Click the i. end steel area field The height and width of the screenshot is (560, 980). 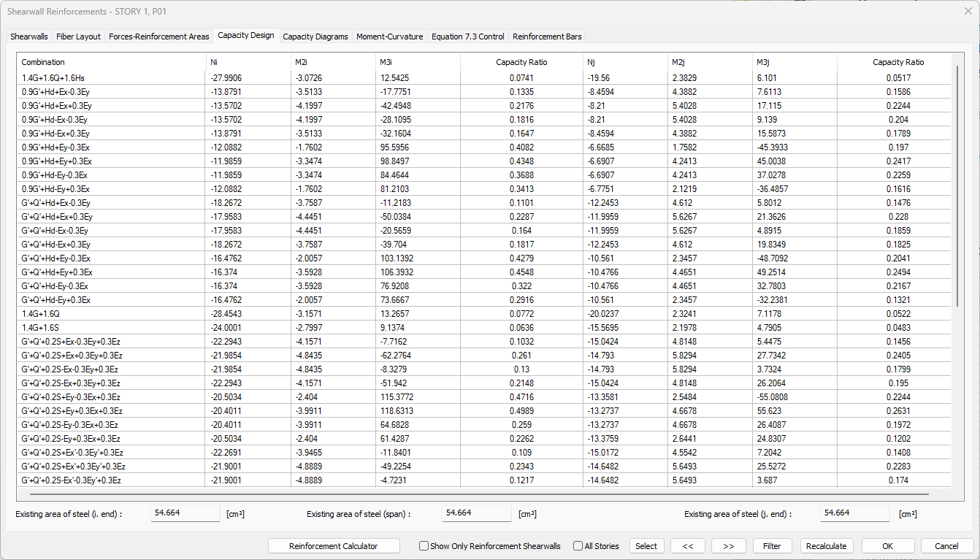tap(185, 513)
